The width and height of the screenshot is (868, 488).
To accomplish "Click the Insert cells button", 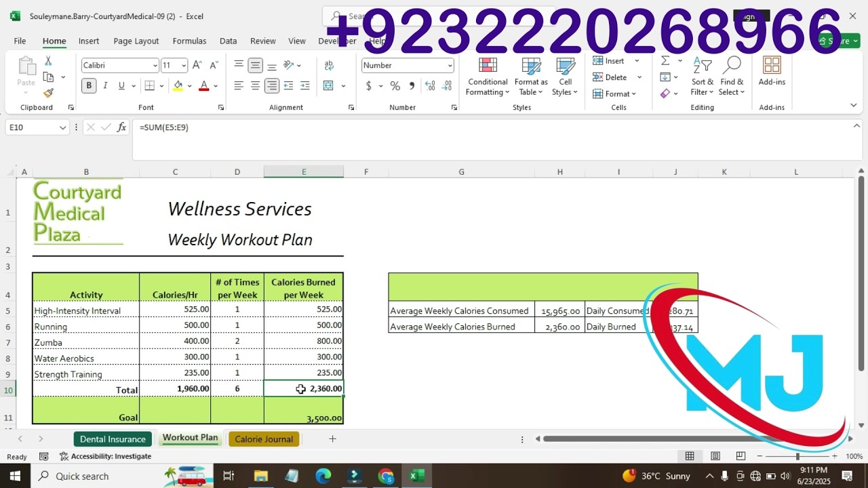I will click(x=608, y=61).
